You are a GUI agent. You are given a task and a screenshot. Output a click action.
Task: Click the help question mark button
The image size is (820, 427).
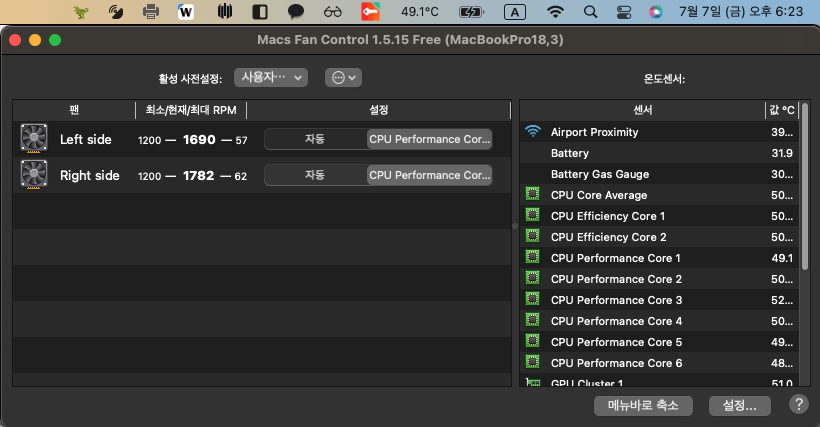click(x=799, y=403)
